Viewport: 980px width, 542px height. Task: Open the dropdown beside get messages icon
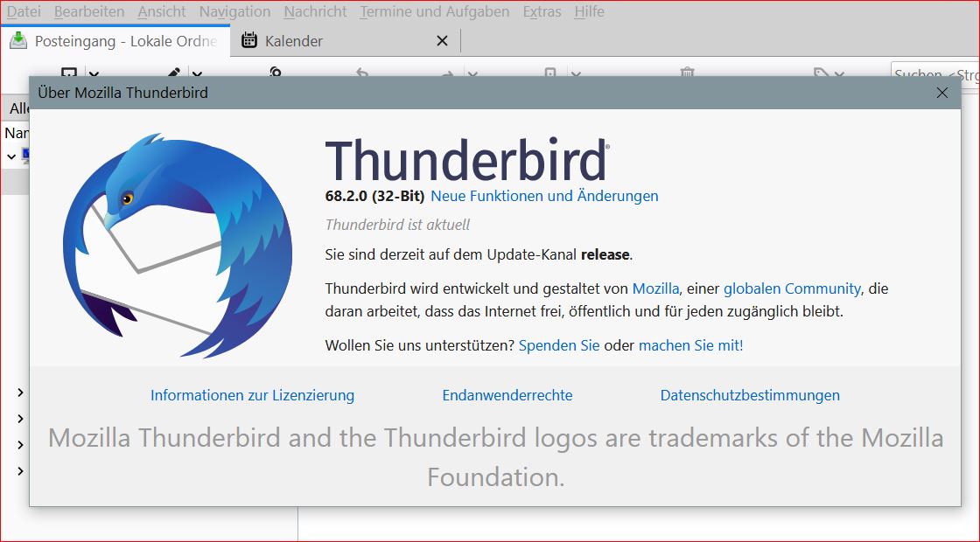tap(94, 73)
